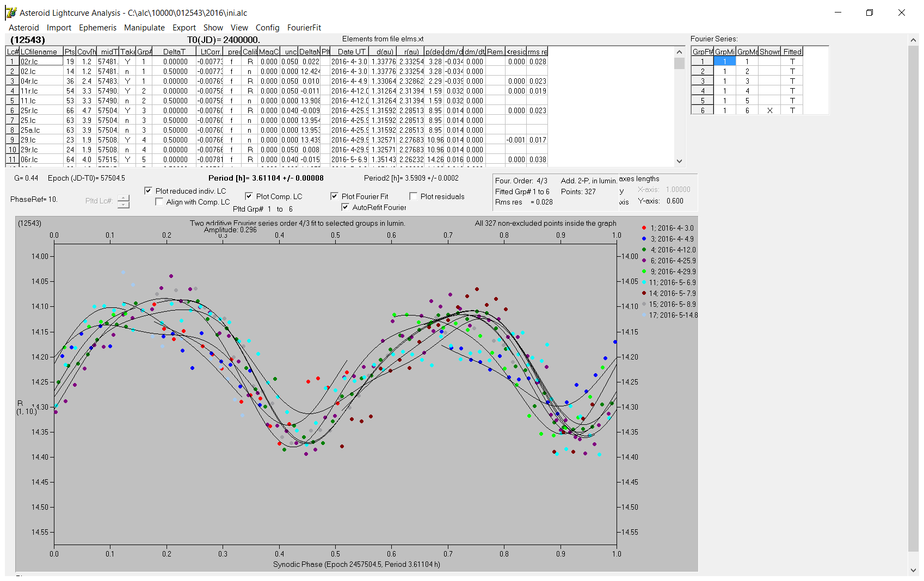Click the Rms res = 0.028 text
Image resolution: width=924 pixels, height=581 pixels.
[x=523, y=202]
